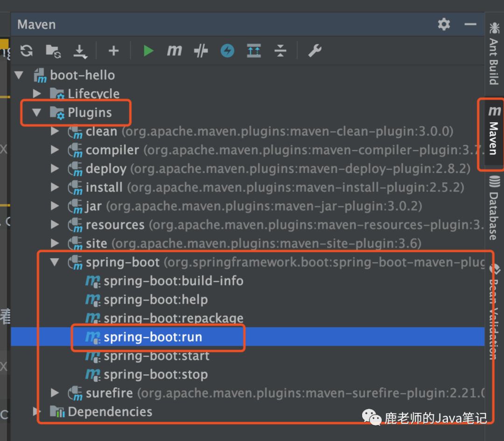This screenshot has width=504, height=441.
Task: Expand the site plugin arrow
Action: click(x=55, y=243)
